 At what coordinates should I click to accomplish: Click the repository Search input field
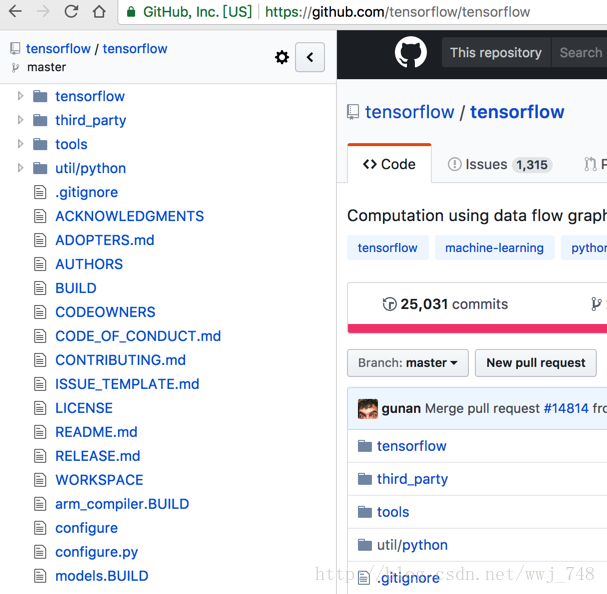(x=579, y=52)
